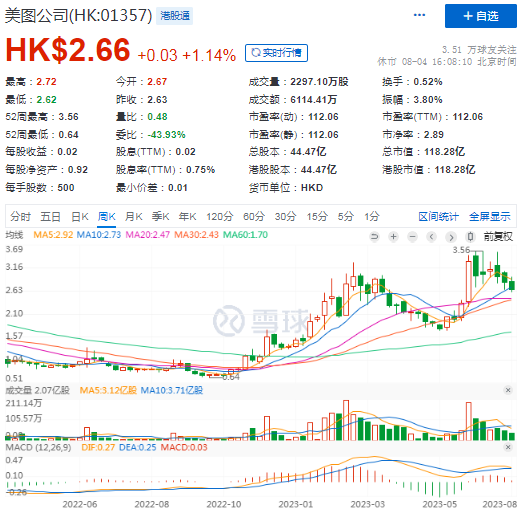Switch to the 月K tab

pos(134,217)
